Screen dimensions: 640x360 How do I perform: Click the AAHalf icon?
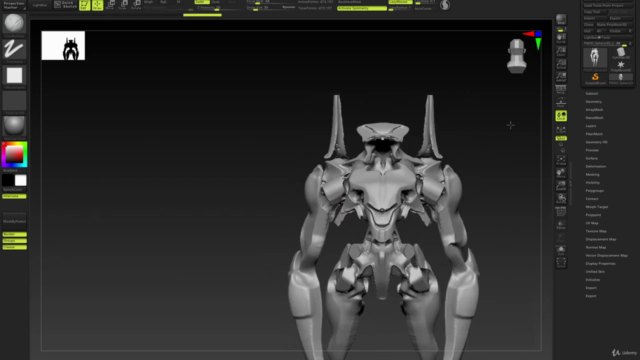click(561, 77)
